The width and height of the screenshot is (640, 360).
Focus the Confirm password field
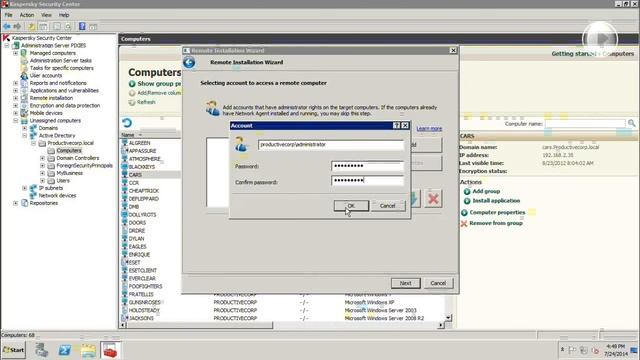(367, 180)
